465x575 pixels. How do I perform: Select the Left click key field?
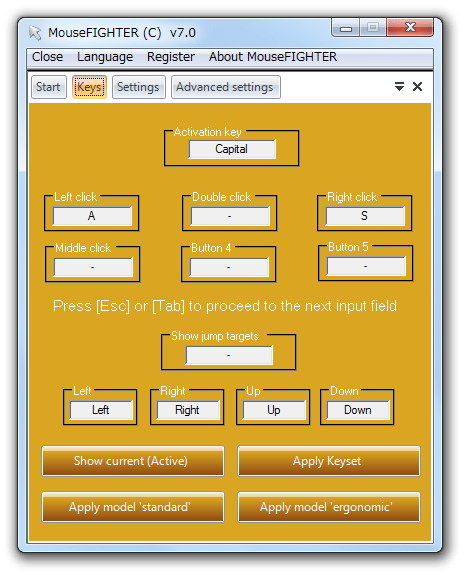[x=92, y=216]
